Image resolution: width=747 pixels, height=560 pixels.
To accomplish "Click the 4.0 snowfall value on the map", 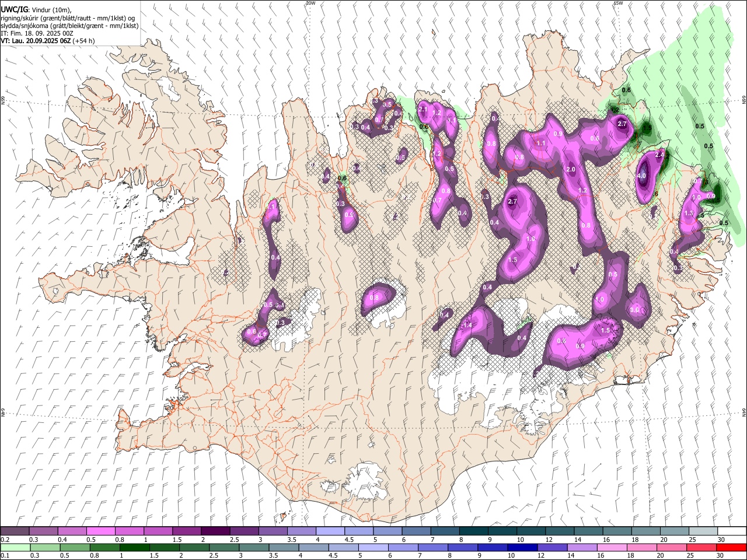I will click(642, 176).
